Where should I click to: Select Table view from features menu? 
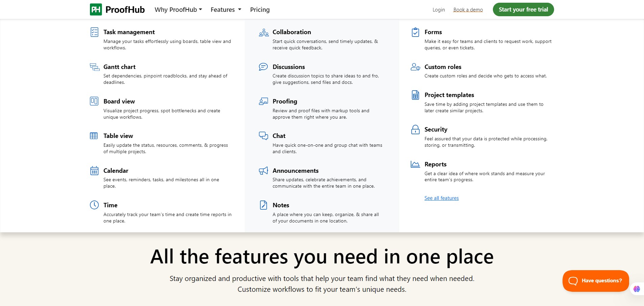pyautogui.click(x=118, y=136)
